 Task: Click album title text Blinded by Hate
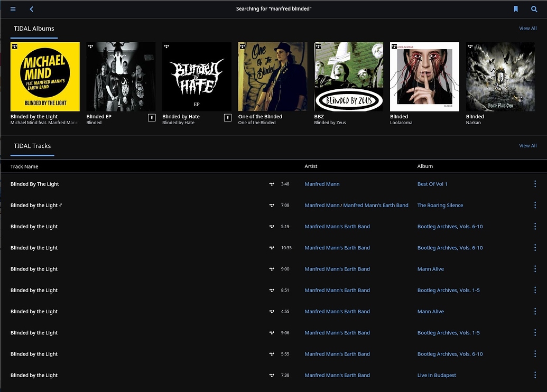point(181,116)
